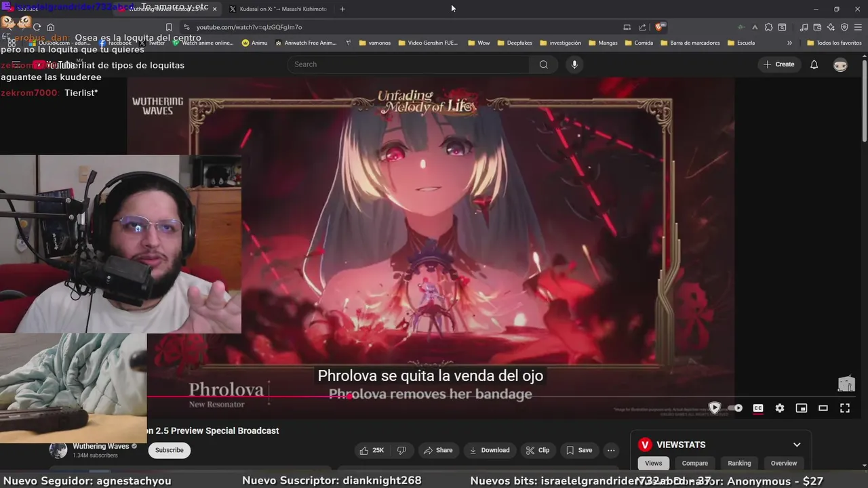The image size is (868, 488).
Task: Click the video player frame
Action: coord(431,247)
